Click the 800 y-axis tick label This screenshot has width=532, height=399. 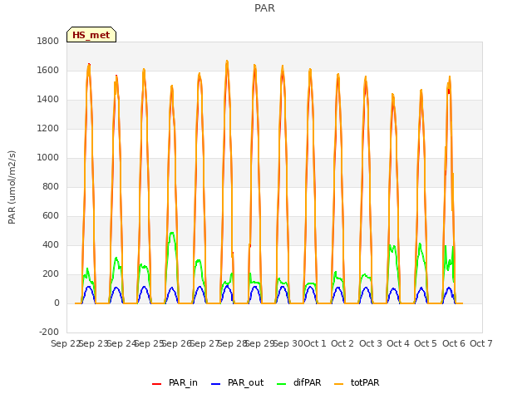coord(51,186)
